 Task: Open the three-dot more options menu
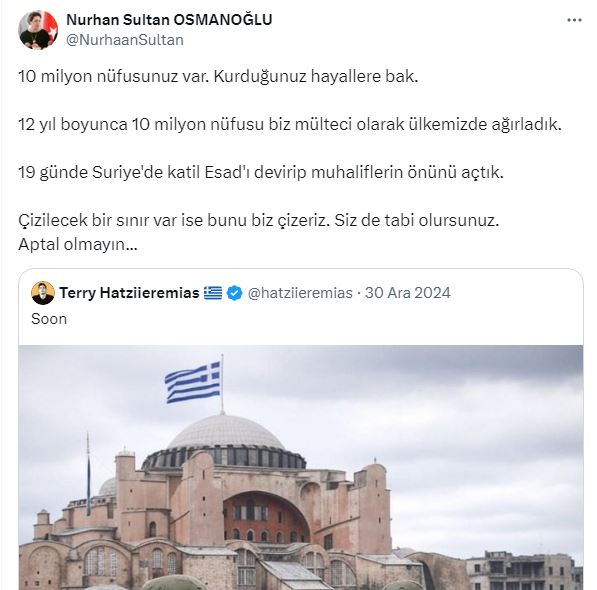574,20
